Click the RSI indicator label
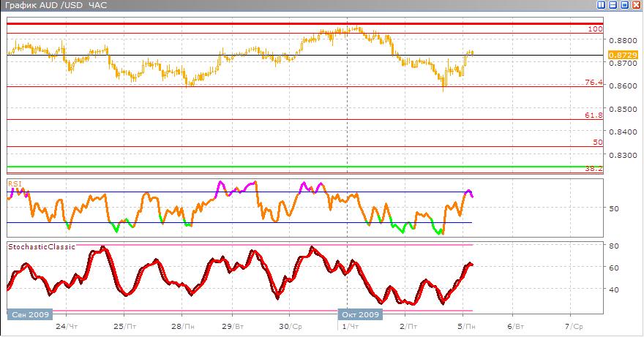644x337 pixels. (14, 183)
